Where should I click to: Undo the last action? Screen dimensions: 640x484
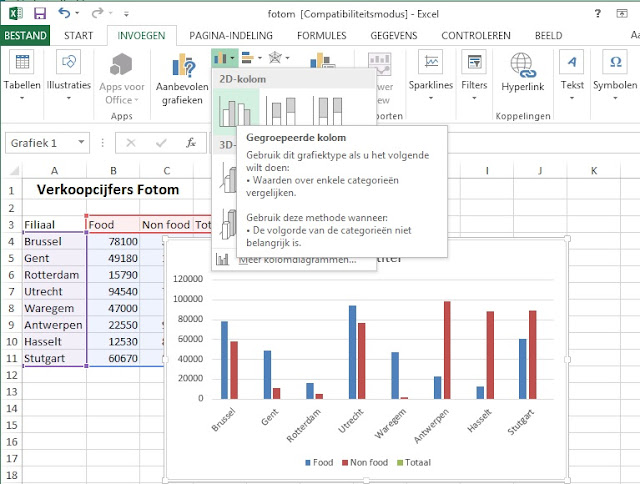(64, 13)
